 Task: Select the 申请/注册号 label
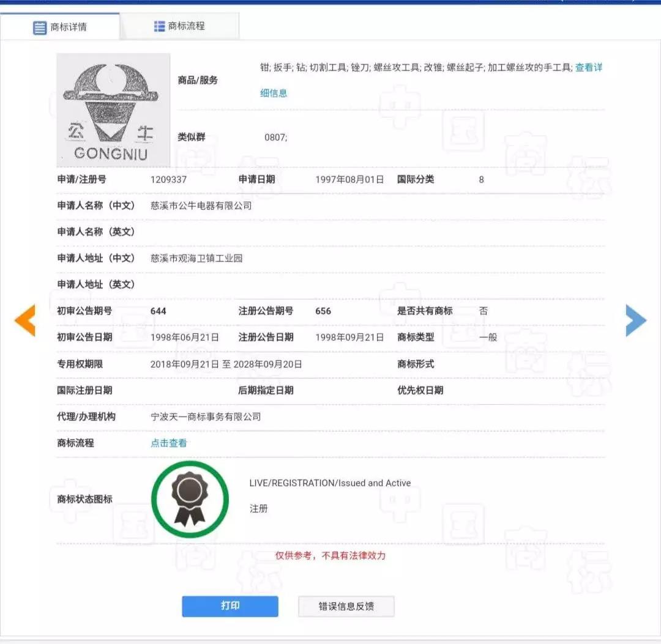pos(82,179)
